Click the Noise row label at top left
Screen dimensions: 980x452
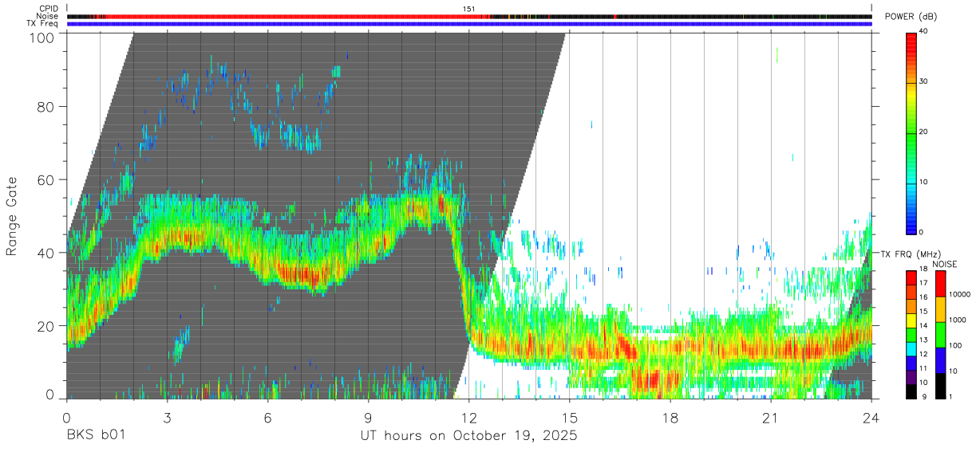48,16
